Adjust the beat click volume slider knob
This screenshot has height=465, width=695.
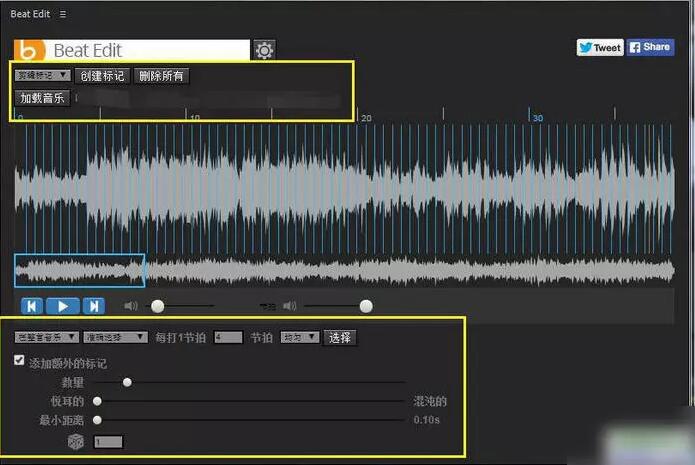[x=366, y=306]
